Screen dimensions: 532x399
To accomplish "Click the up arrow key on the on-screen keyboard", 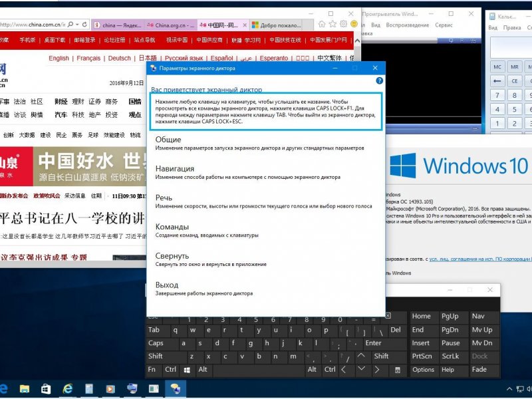I will (361, 356).
